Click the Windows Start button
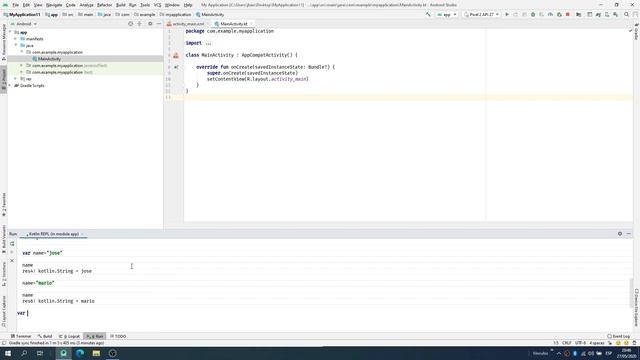The image size is (640, 360). point(8,353)
